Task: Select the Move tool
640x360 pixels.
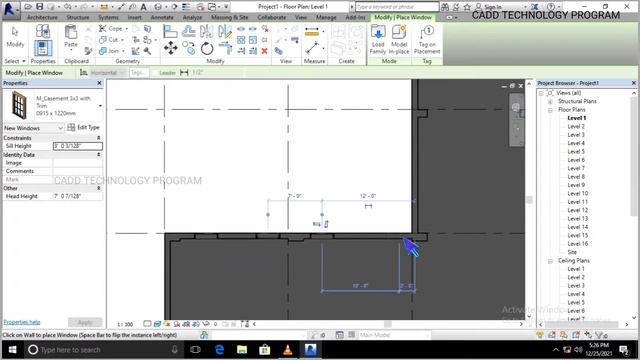Action: pos(171,48)
